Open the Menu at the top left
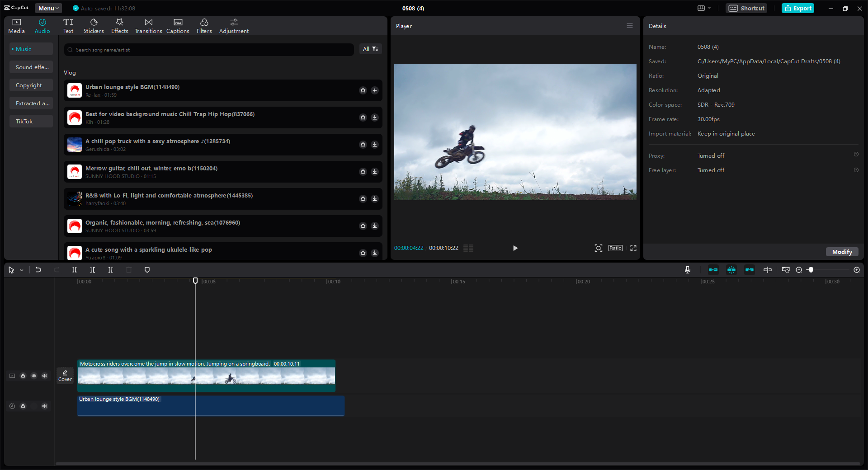 coord(47,8)
